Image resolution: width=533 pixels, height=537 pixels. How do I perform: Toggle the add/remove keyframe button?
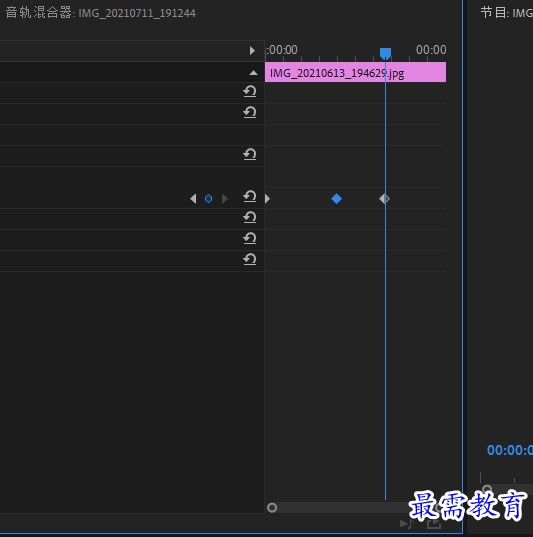point(208,199)
